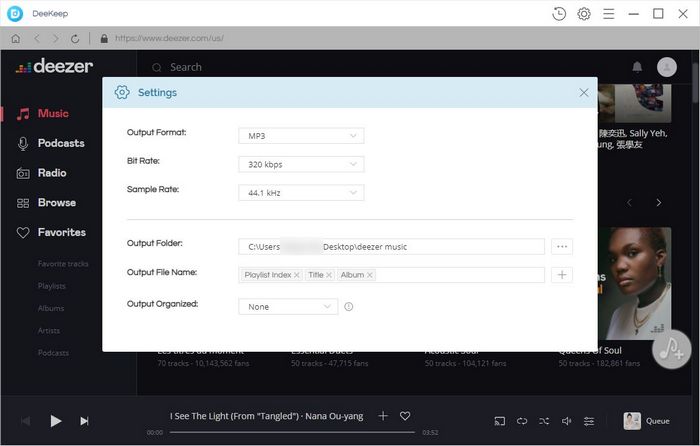Image resolution: width=700 pixels, height=446 pixels.
Task: Open Albums under Favorites
Action: pos(51,308)
